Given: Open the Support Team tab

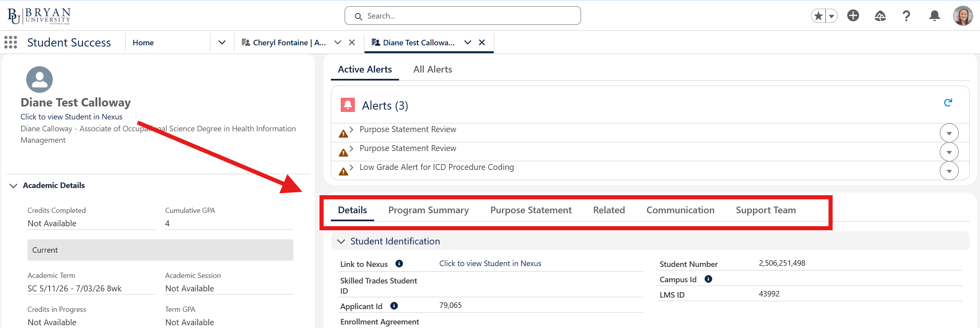Looking at the screenshot, I should click(766, 210).
